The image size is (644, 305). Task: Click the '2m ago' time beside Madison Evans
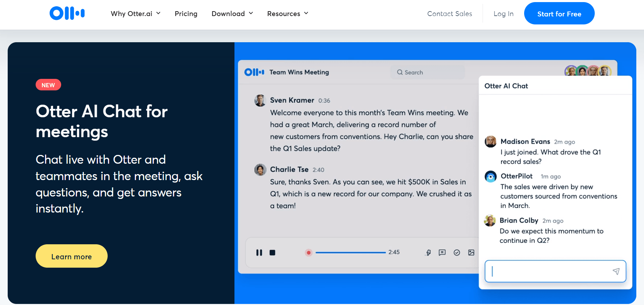tap(564, 142)
